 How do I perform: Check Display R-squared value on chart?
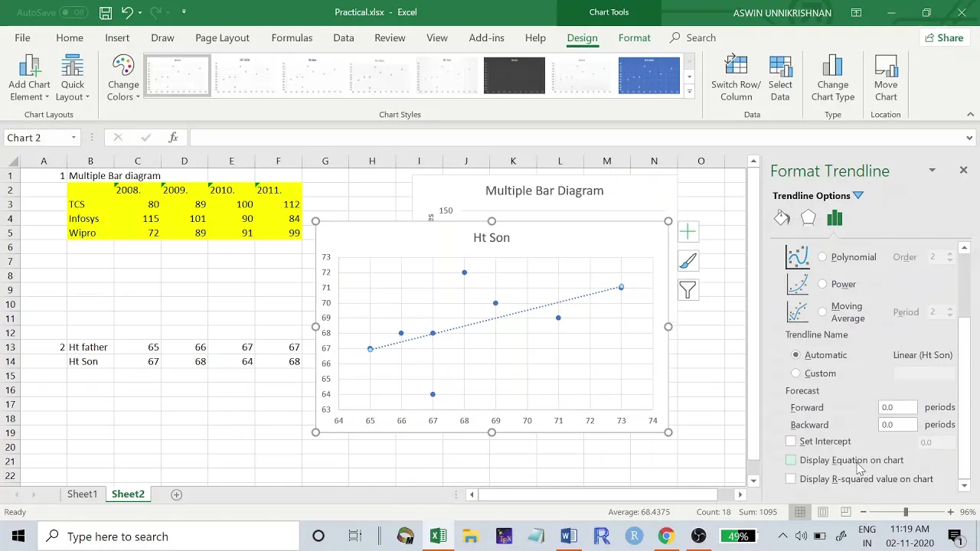(791, 479)
